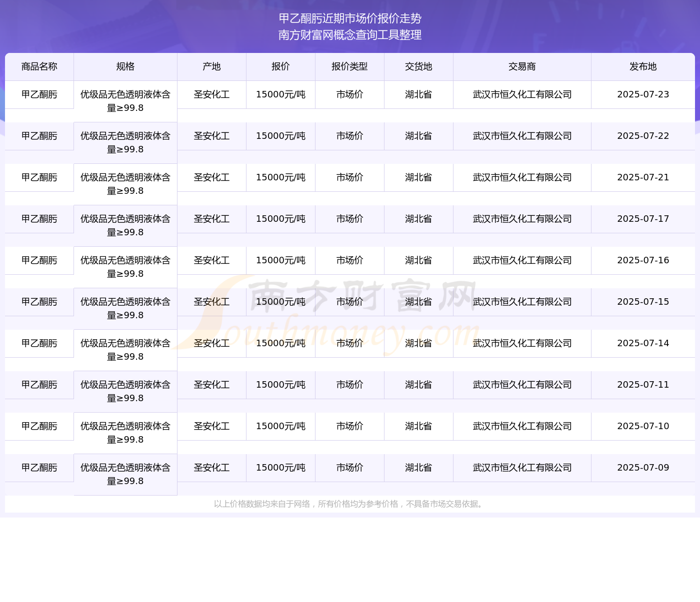Viewport: 700px width, 602px height.
Task: Select the 武汉市恒久化工有限公司 cell for 2025-07-21
Action: coord(522,177)
